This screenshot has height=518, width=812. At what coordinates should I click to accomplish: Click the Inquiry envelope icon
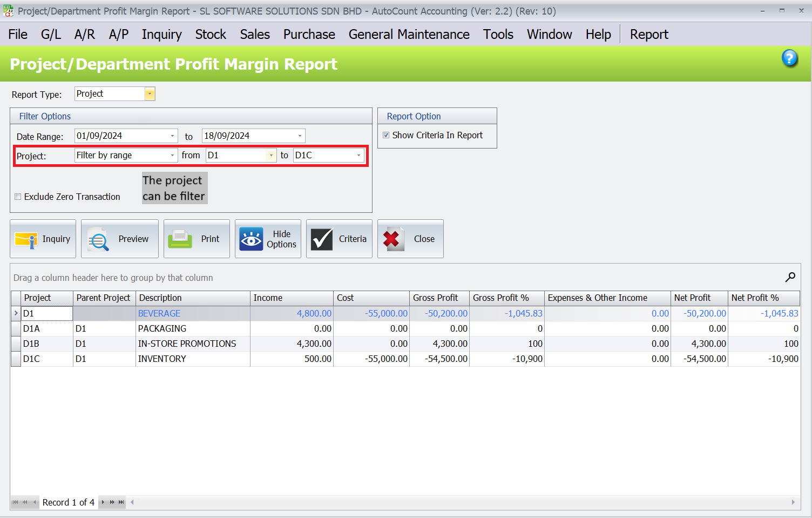(25, 239)
